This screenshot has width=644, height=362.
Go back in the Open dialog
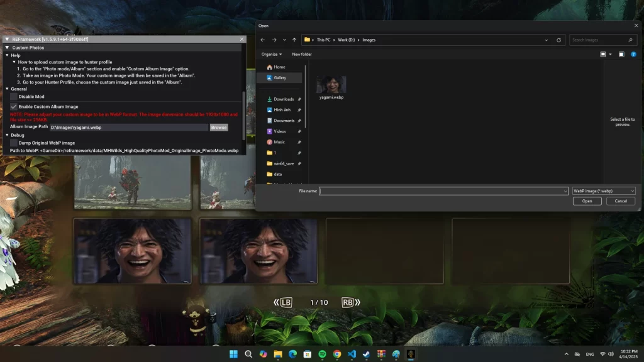(263, 40)
